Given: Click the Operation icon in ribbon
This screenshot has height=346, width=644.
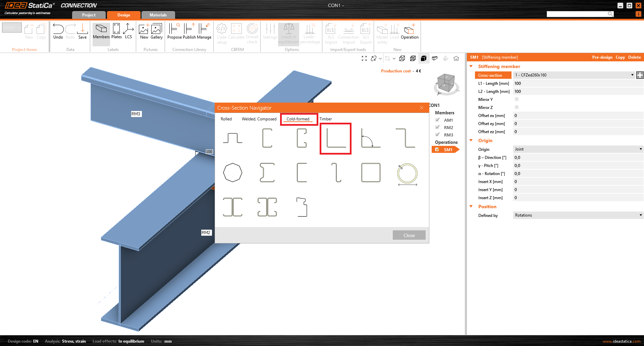Looking at the screenshot, I should [x=409, y=31].
